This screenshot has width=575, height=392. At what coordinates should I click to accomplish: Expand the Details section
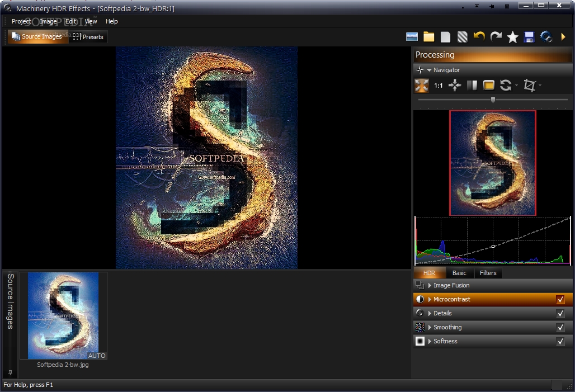[430, 313]
